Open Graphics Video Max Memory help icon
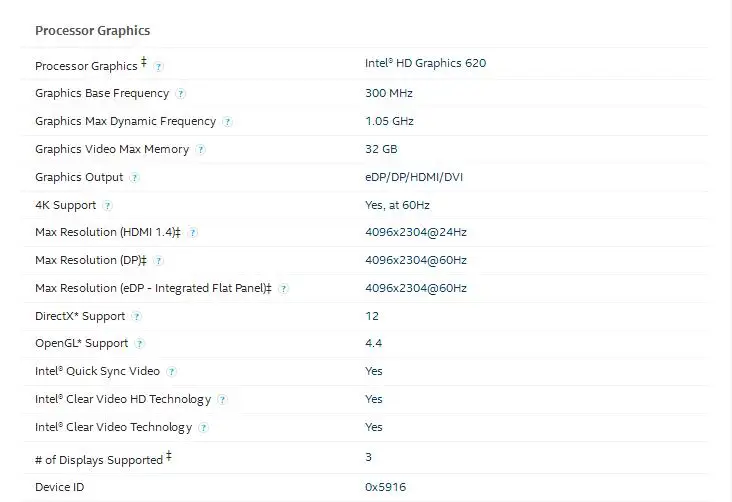 [200, 150]
